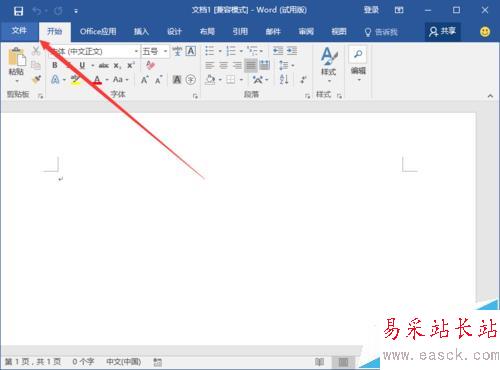Apply red font color A
Viewport: 500px width, 370px height.
tap(97, 80)
